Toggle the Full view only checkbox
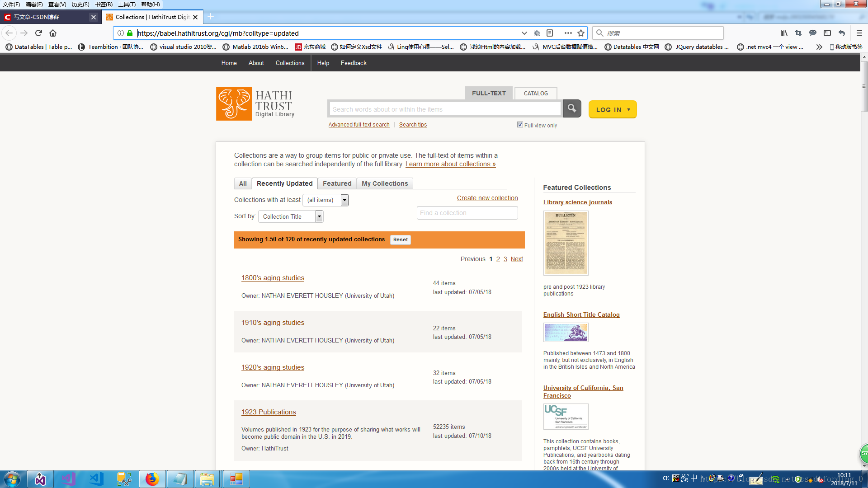 click(x=520, y=125)
